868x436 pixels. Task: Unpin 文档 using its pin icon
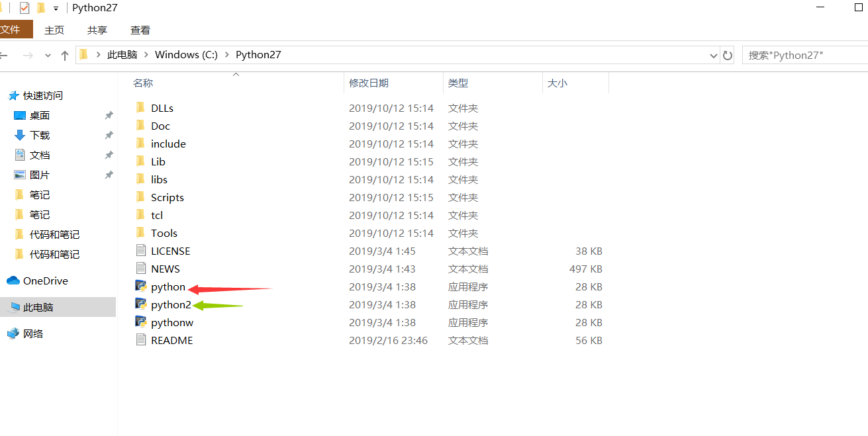coord(109,155)
